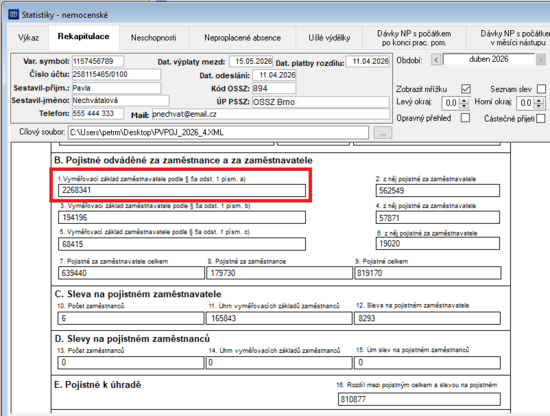Click field 4 with value 57871
Image resolution: width=550 pixels, height=416 pixels.
[438, 218]
